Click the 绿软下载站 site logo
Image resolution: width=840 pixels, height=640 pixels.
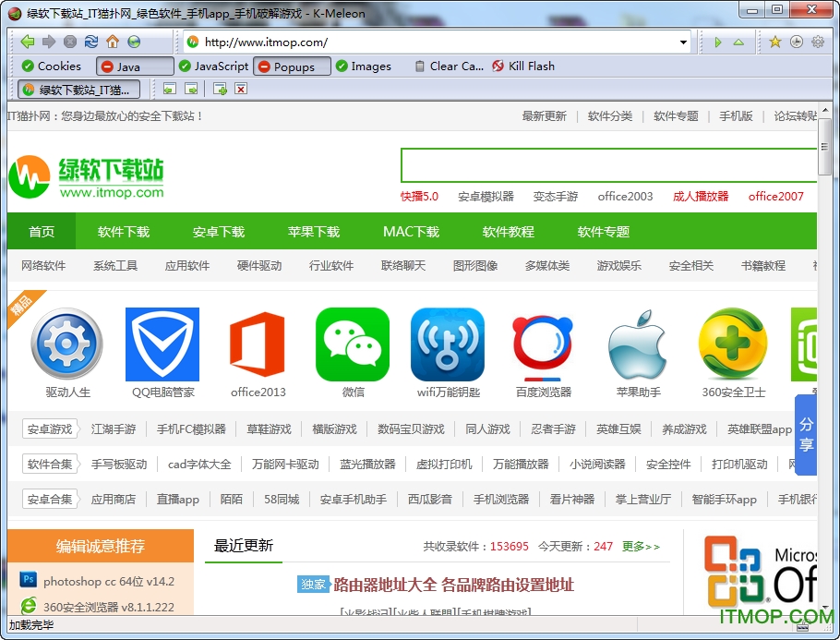tap(86, 177)
